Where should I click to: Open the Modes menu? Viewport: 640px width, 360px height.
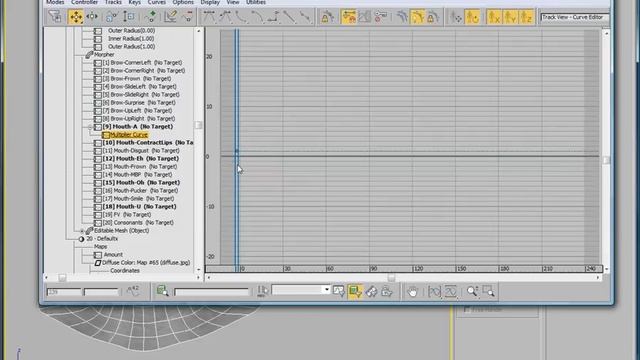coord(55,2)
